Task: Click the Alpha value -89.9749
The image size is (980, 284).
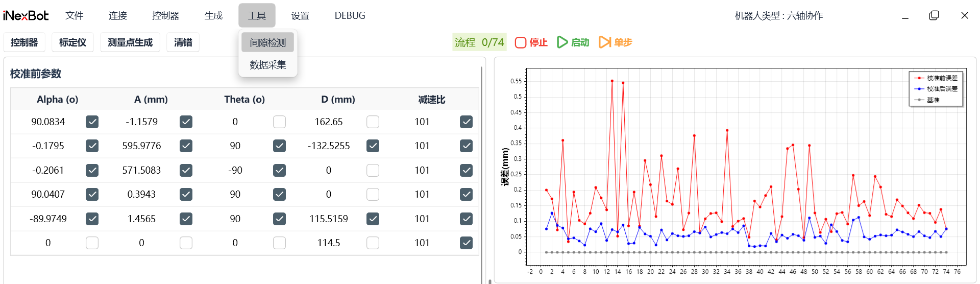Action: pos(48,219)
